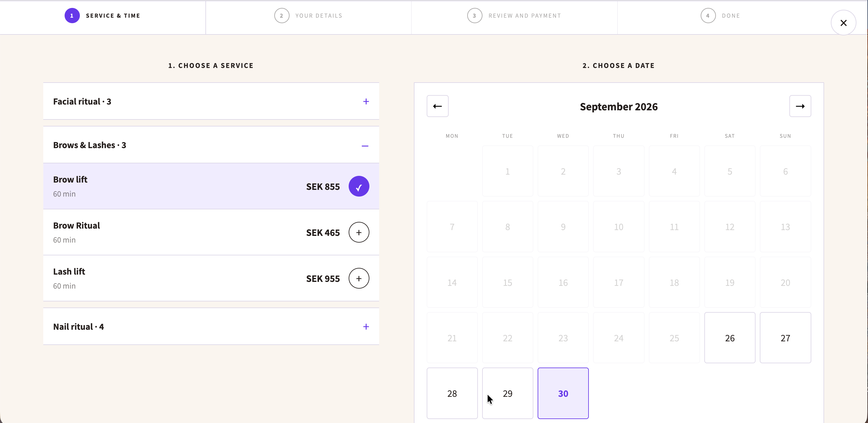868x423 pixels.
Task: Pick September 26 on the calendar
Action: tap(730, 338)
